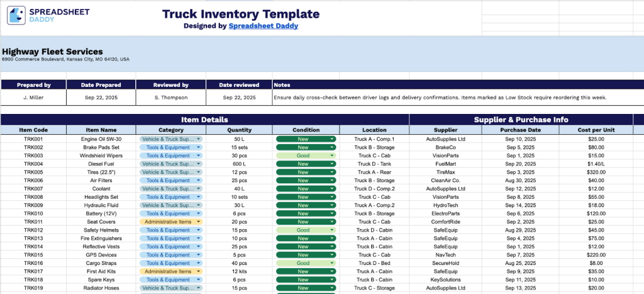Screen dimensions: 644x294
Task: Open category dropdown for Engine Oil 5W-30
Action: click(171, 139)
